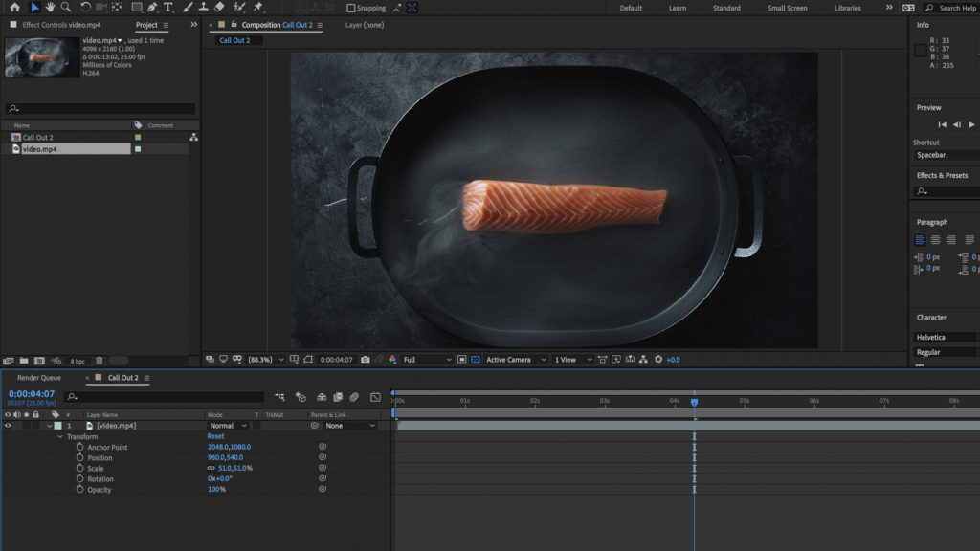Select the Hand tool in toolbar
Image resolution: width=980 pixels, height=551 pixels.
[x=50, y=8]
